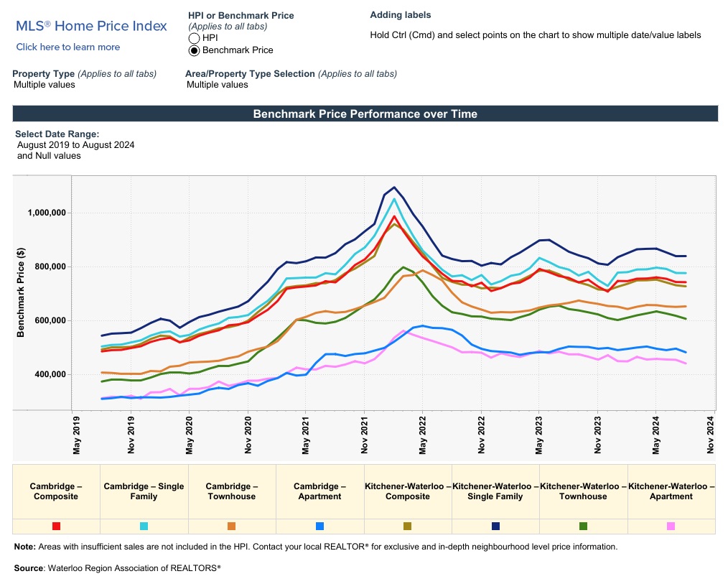This screenshot has width=728, height=584.
Task: Click the 'Kitchener-Waterloo – Single Family' legend label
Action: (495, 491)
